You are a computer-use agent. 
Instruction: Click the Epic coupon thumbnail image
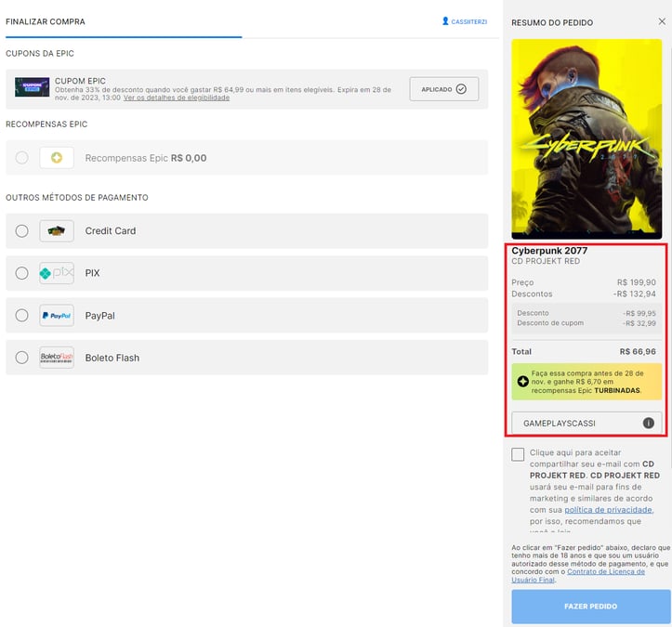33,87
